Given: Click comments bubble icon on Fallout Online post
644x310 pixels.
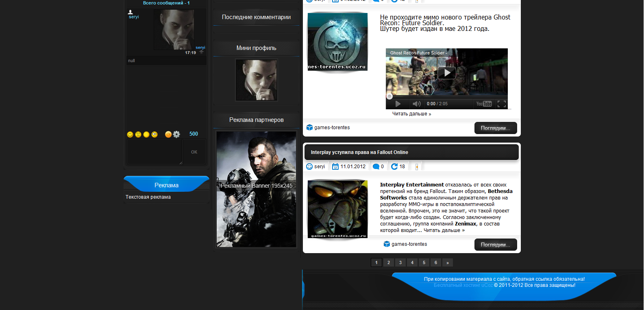Looking at the screenshot, I should coord(376,167).
